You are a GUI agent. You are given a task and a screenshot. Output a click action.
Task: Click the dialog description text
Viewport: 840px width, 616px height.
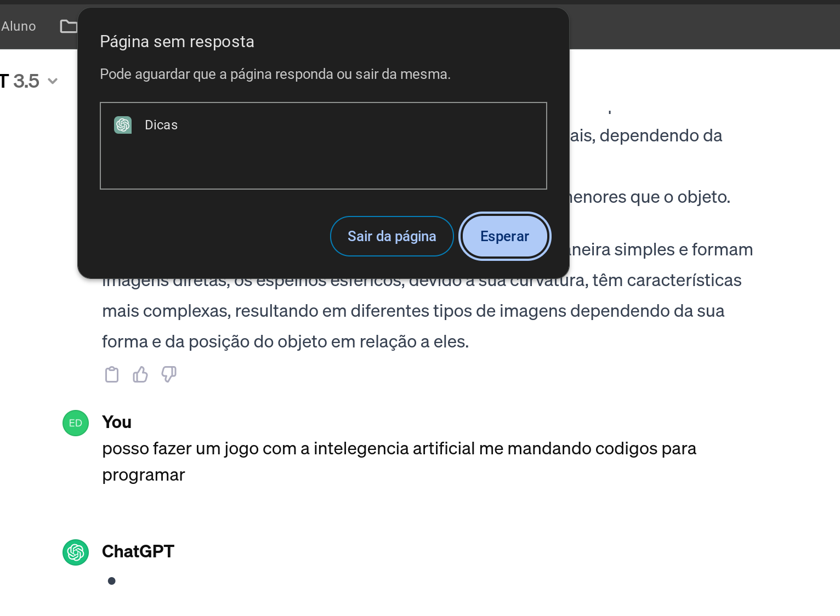(x=275, y=74)
